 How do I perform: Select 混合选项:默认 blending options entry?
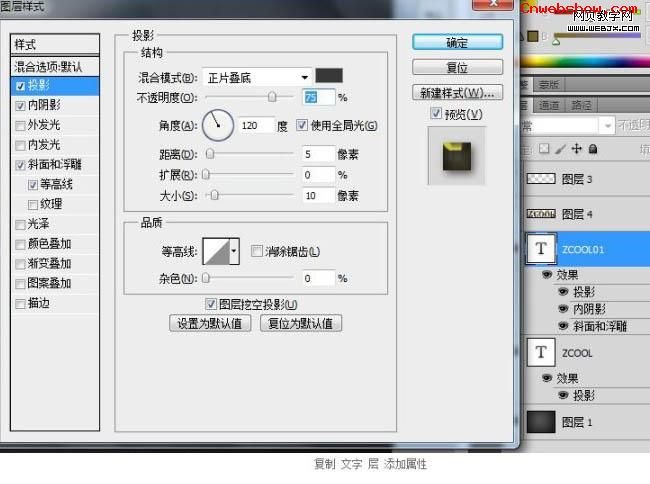(x=55, y=67)
